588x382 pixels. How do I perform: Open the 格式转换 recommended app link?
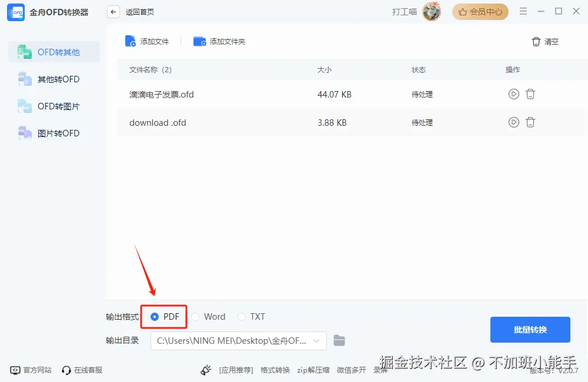[275, 370]
